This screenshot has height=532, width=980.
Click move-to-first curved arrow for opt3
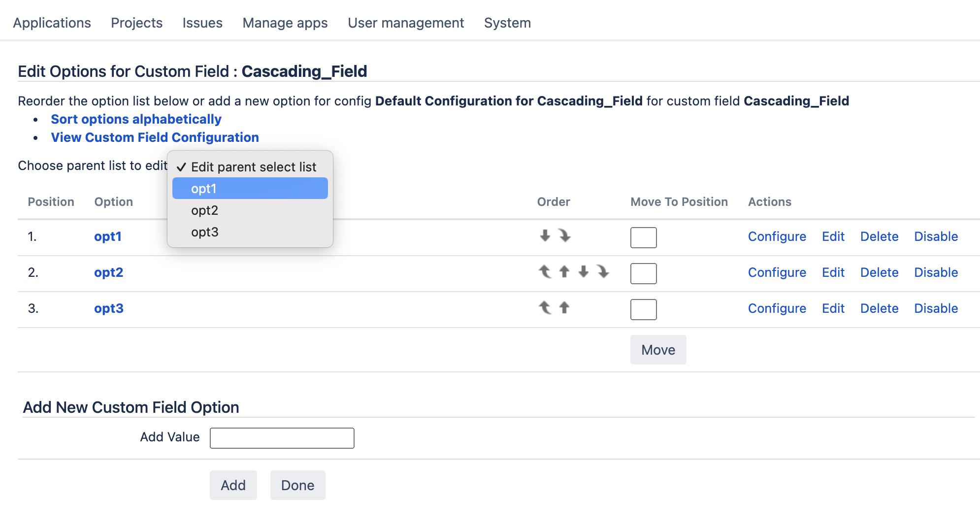(545, 307)
